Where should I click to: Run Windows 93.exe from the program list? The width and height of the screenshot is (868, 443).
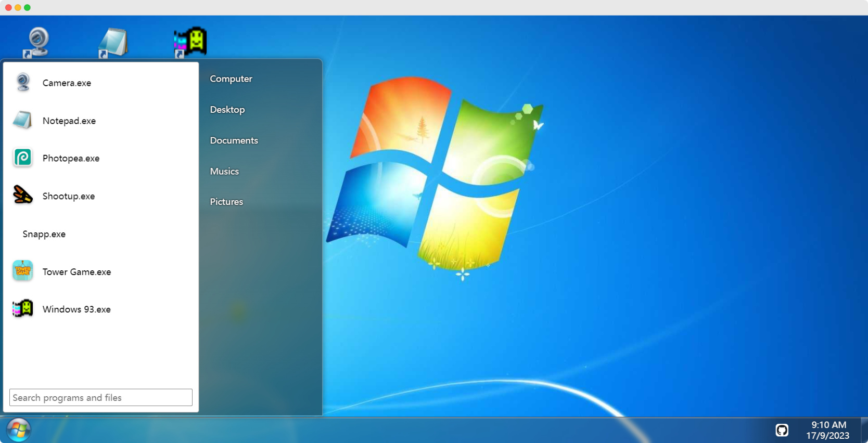click(76, 309)
